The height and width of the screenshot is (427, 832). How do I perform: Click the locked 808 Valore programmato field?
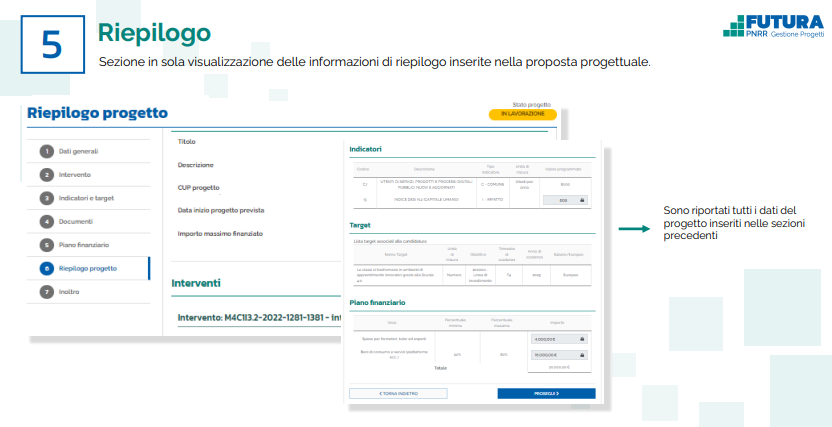(x=565, y=201)
